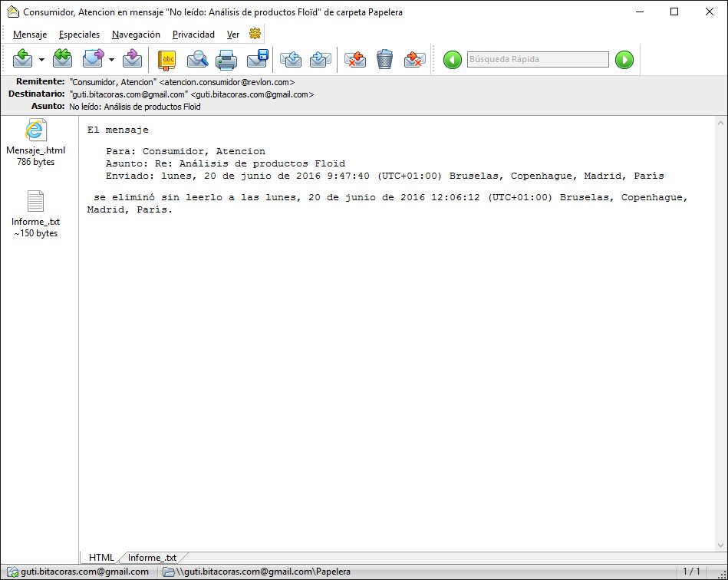The height and width of the screenshot is (580, 728).
Task: Click the yellow gear icon in menu bar
Action: tap(255, 34)
